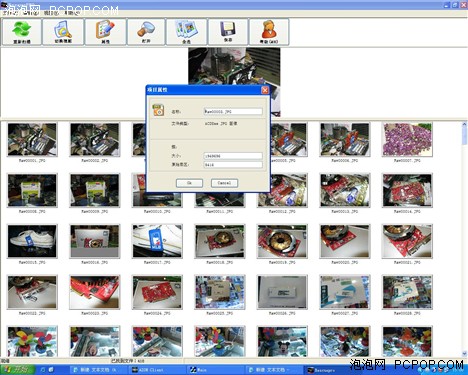Click the green rescan arrows toolbar icon
The image size is (468, 375).
pos(22,32)
